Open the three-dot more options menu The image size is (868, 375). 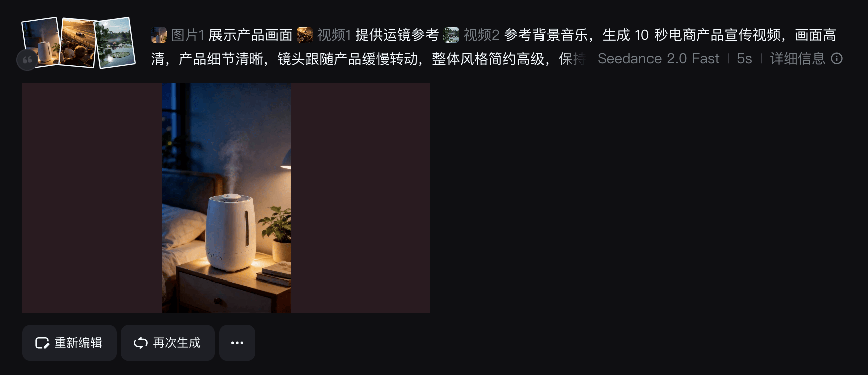[237, 343]
